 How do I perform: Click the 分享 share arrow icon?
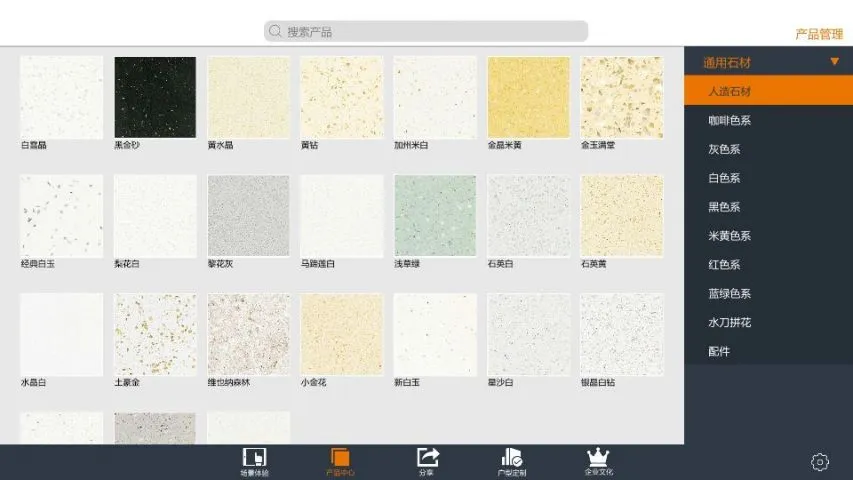click(x=427, y=459)
